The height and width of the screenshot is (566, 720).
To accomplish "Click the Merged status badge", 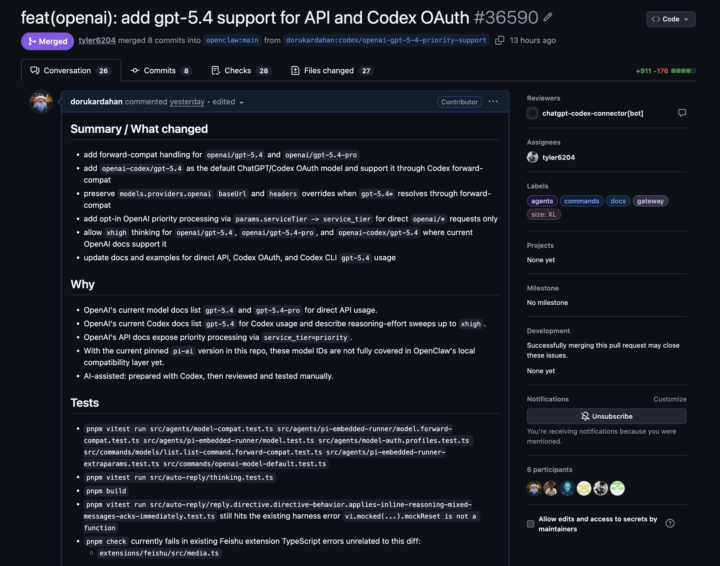I will 47,41.
